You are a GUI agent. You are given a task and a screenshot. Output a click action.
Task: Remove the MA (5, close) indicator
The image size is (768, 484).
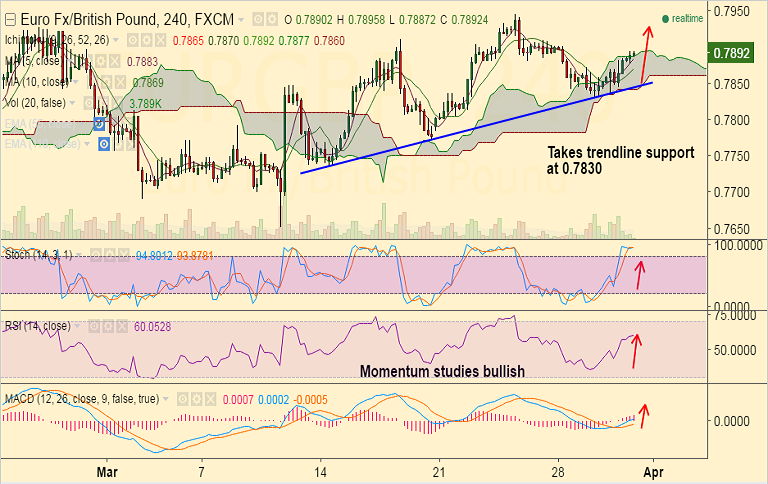115,61
